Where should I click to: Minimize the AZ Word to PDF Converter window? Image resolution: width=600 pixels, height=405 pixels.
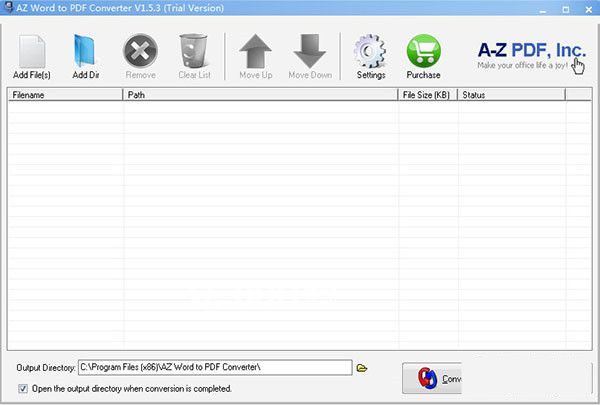click(543, 10)
